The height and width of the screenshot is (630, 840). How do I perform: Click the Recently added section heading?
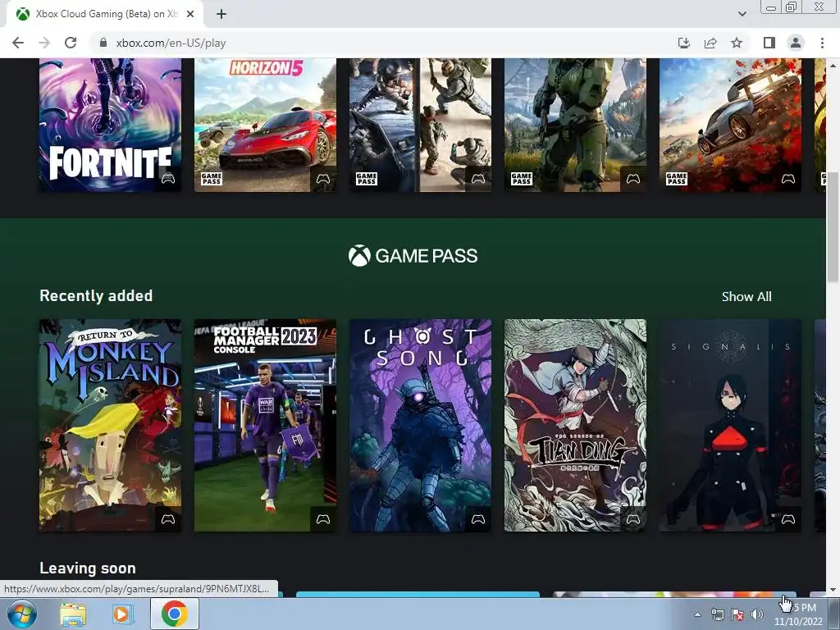(96, 295)
